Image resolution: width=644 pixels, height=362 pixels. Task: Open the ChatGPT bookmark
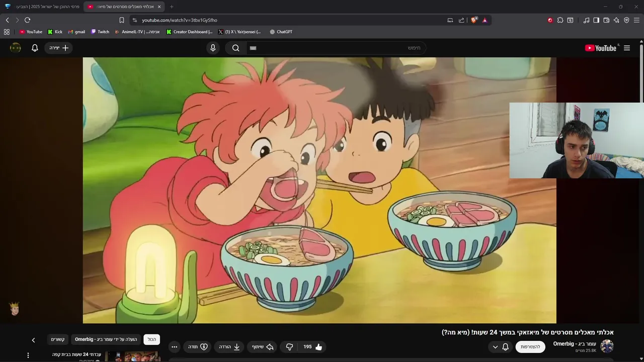pyautogui.click(x=281, y=32)
